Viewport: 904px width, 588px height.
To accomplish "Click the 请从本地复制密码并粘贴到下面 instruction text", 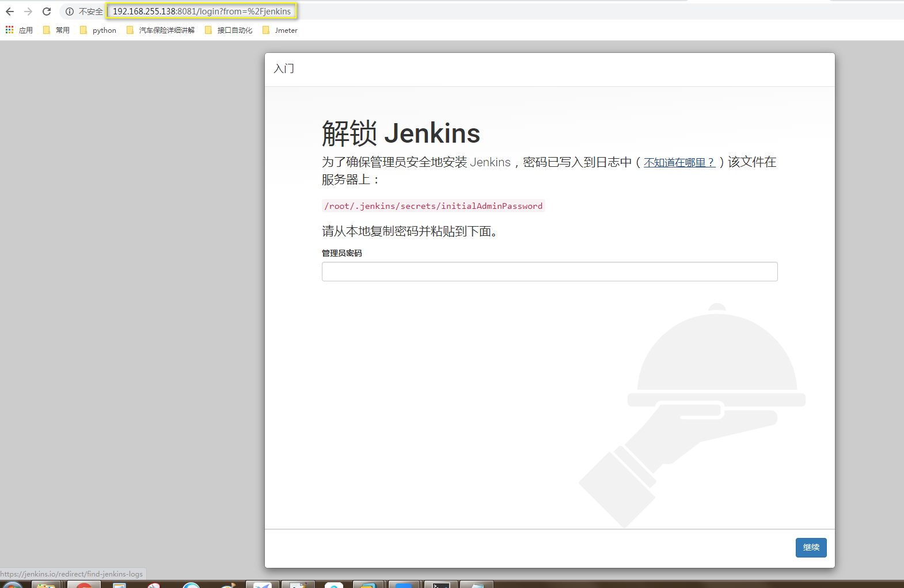I will (x=409, y=231).
